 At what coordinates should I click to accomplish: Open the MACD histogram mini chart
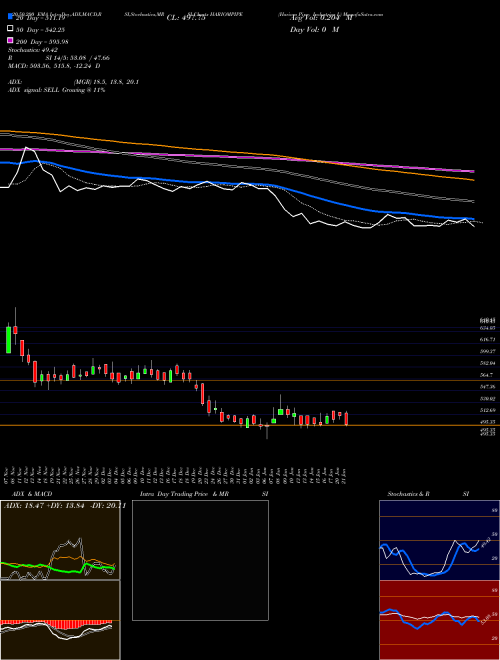60,620
